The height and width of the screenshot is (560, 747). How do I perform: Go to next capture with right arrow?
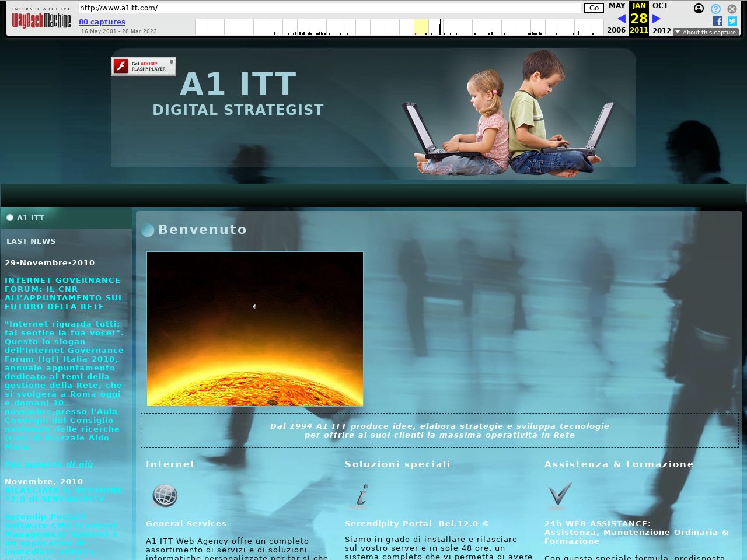pos(657,19)
